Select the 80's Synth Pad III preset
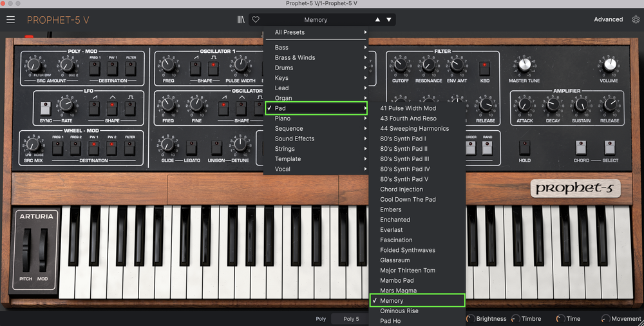This screenshot has width=644, height=326. click(x=417, y=158)
